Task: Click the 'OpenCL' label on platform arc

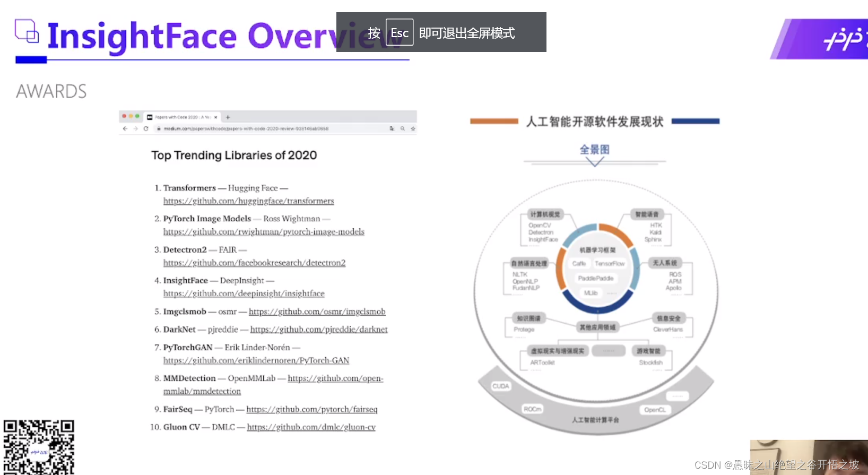Action: (655, 410)
